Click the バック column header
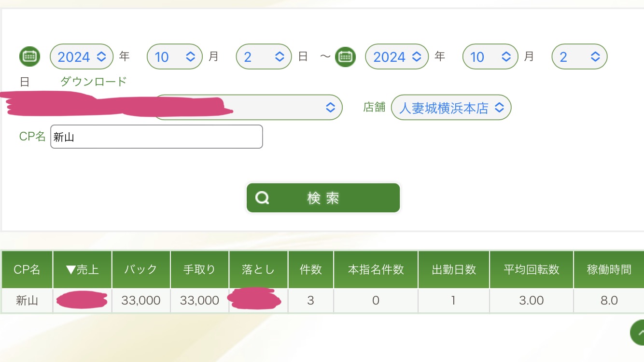The height and width of the screenshot is (362, 644). [x=141, y=269]
